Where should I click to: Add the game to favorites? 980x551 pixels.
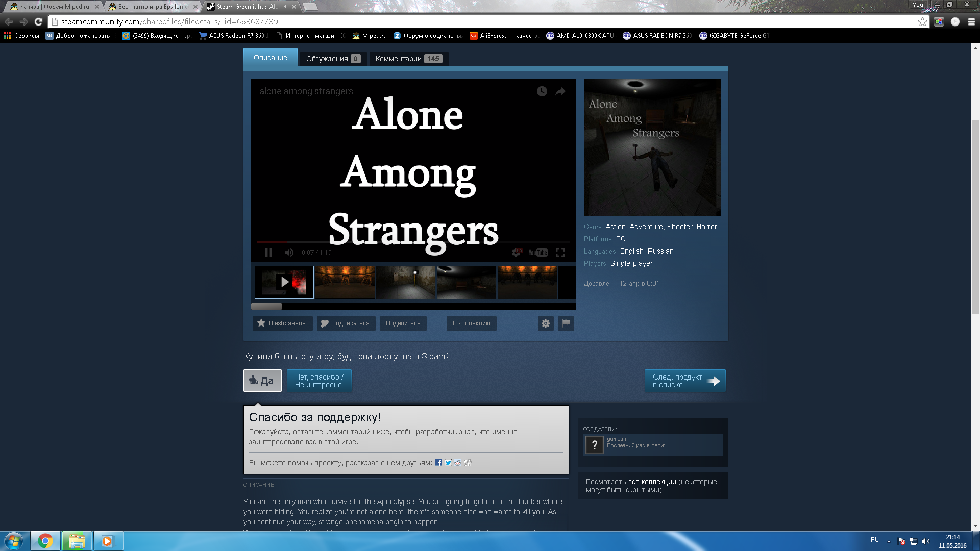pos(282,323)
